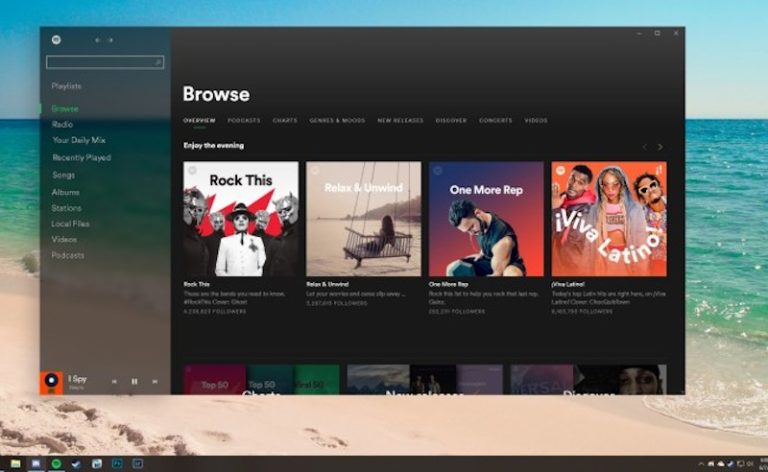Open Albums in the sidebar
The height and width of the screenshot is (472, 768).
pyautogui.click(x=66, y=192)
